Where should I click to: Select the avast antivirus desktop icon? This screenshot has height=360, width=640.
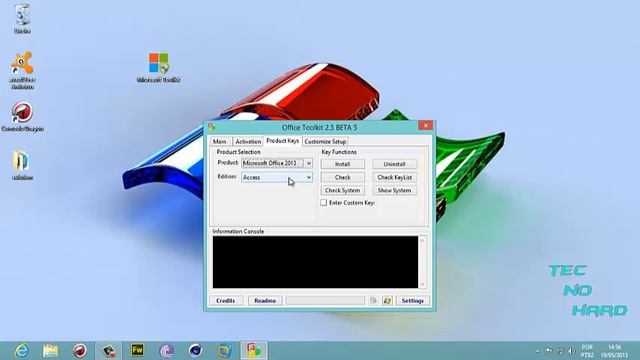(x=22, y=70)
